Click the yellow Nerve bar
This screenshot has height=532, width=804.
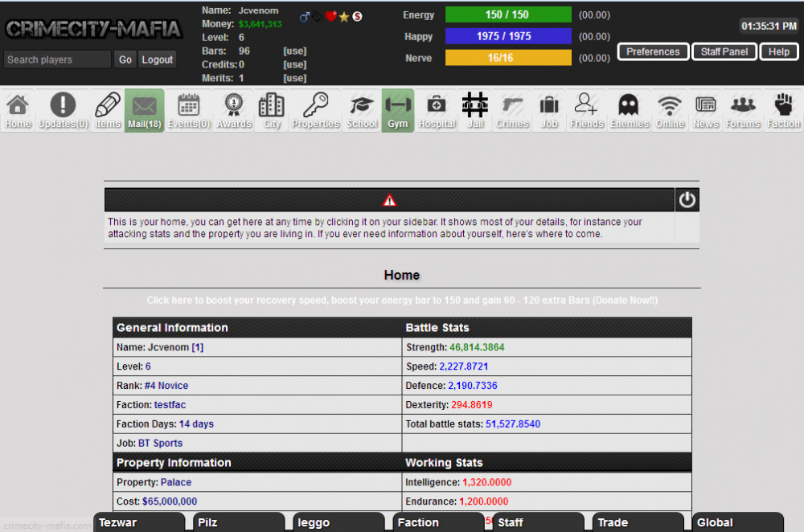click(507, 58)
